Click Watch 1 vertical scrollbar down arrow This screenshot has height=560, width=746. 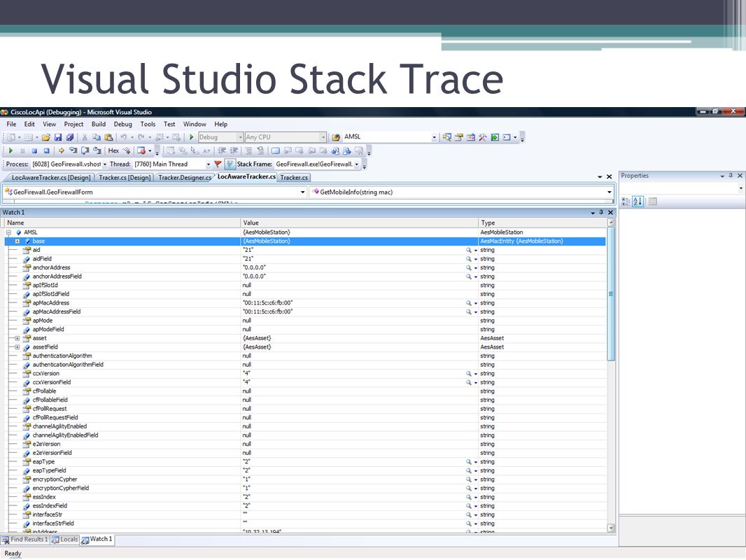611,528
